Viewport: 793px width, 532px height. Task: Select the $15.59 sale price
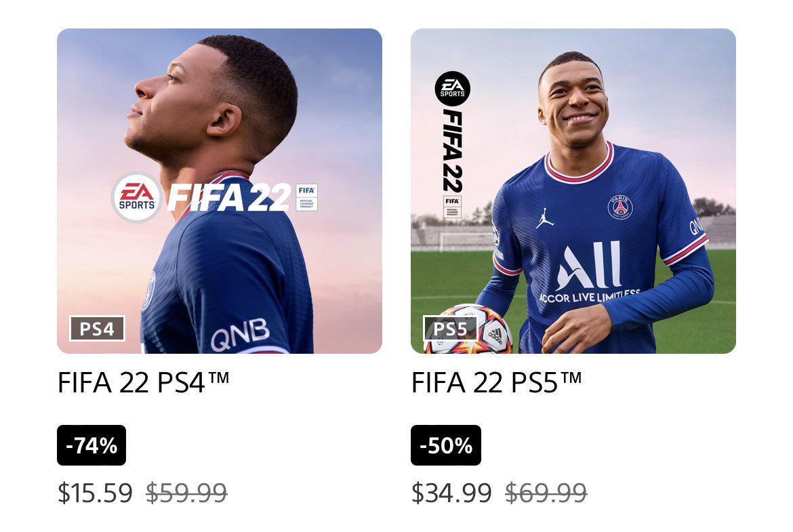point(95,493)
